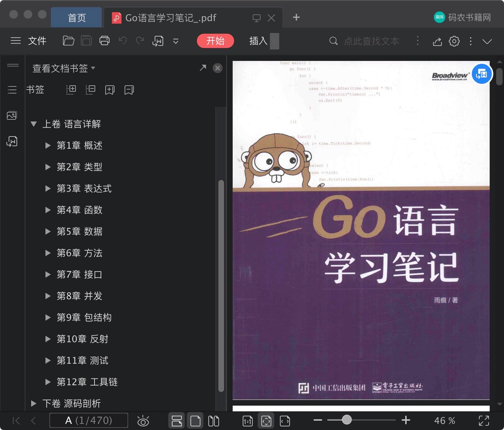This screenshot has height=430, width=504.
Task: Go to first page icon
Action: click(x=16, y=420)
